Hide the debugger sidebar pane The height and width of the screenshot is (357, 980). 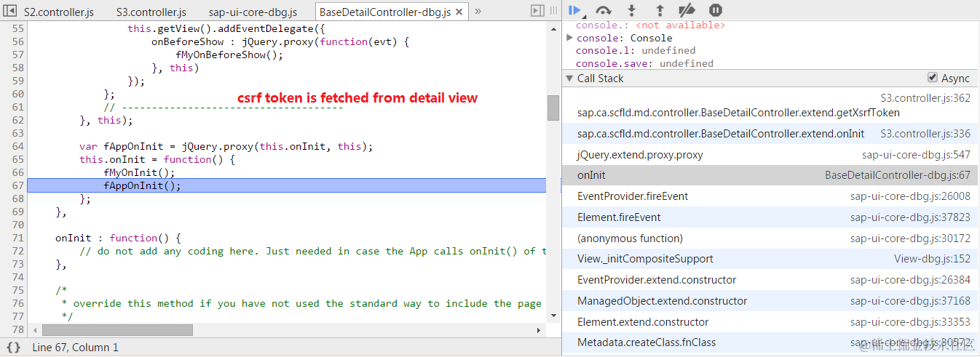pyautogui.click(x=537, y=11)
